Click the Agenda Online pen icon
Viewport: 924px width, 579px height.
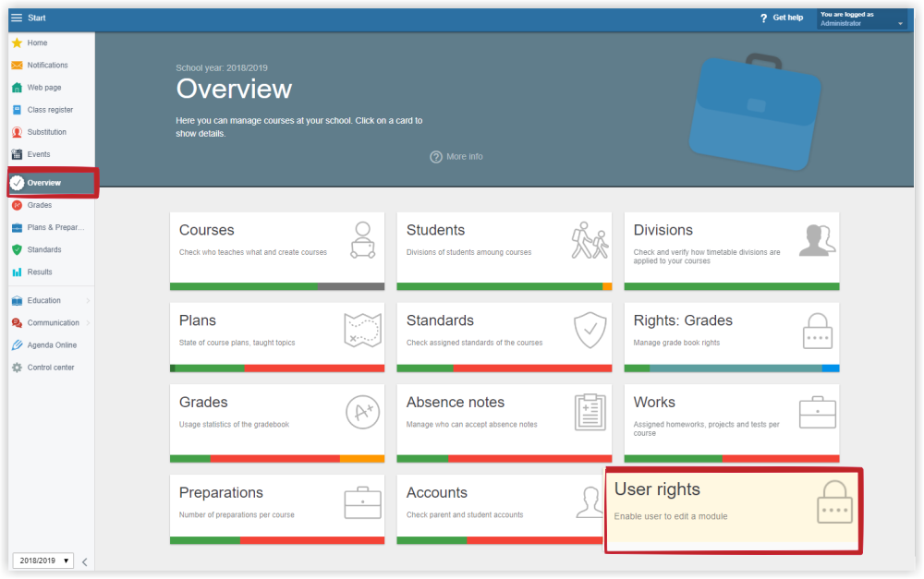(17, 345)
